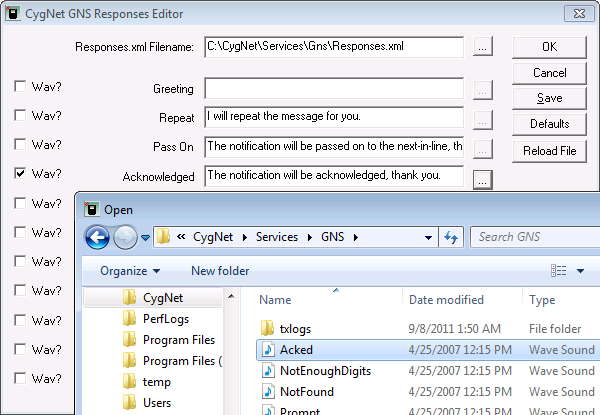Click GNS in the breadcrumb path

pyautogui.click(x=333, y=237)
